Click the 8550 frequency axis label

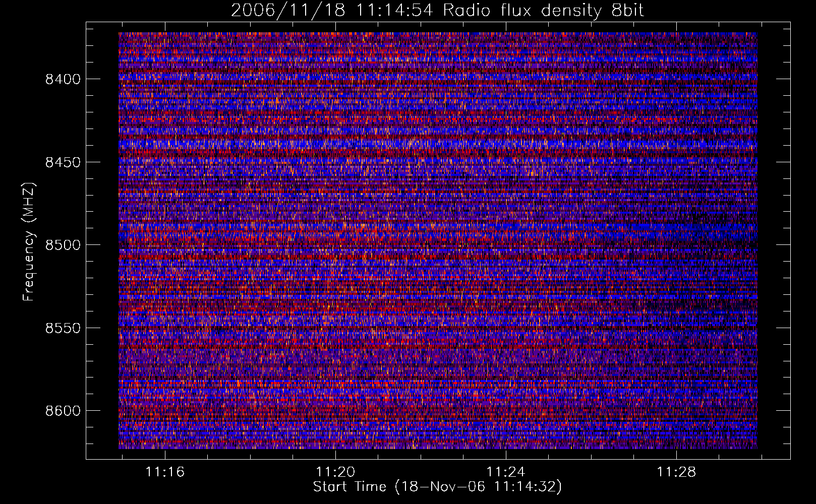(x=63, y=328)
